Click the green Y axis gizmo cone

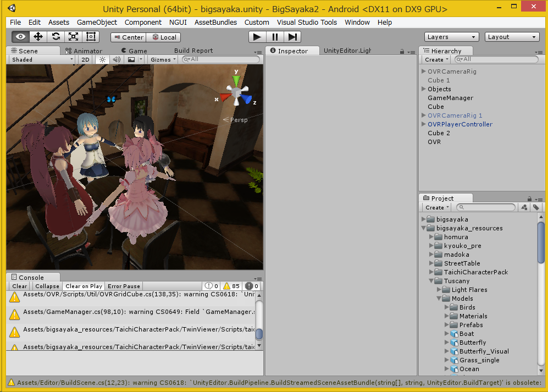236,80
